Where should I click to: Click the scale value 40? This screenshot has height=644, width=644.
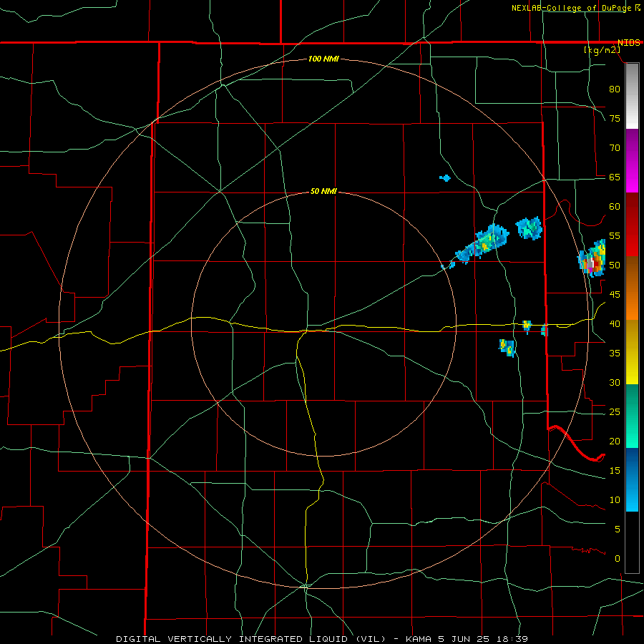point(615,324)
